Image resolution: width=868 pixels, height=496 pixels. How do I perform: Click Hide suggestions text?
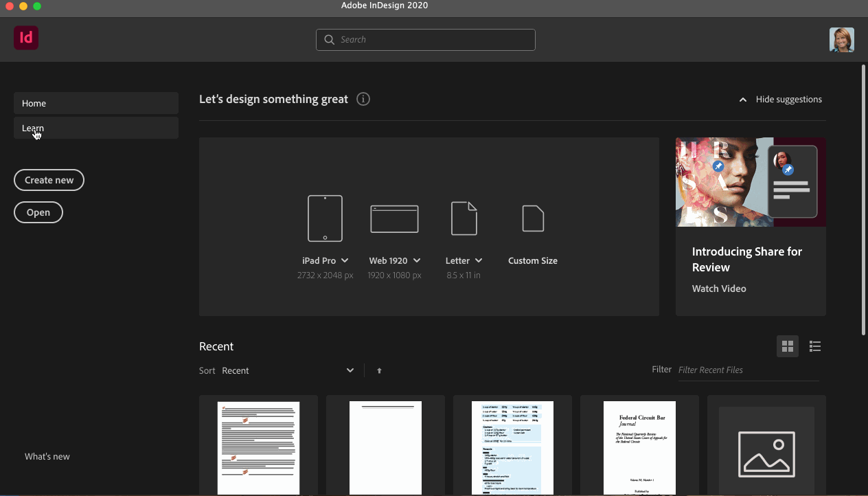click(x=789, y=99)
